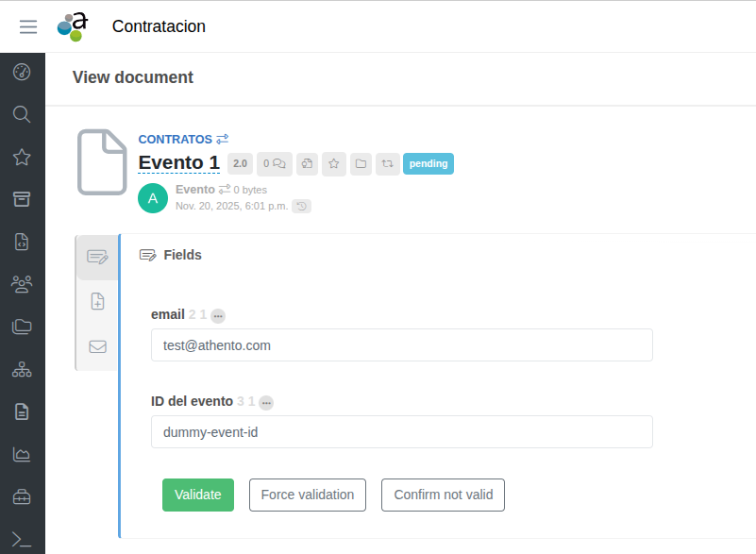This screenshot has height=554, width=756.
Task: Click the Force validation button
Action: [x=308, y=495]
